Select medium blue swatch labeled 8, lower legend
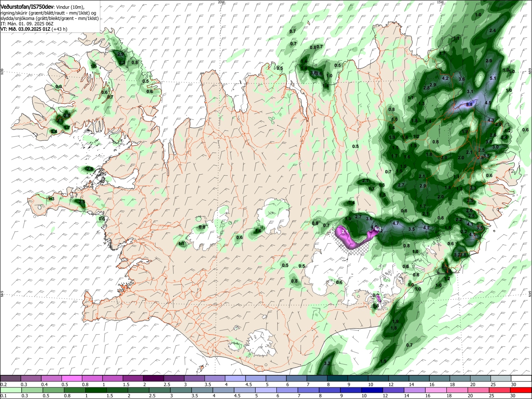The width and height of the screenshot is (532, 399). click(329, 390)
